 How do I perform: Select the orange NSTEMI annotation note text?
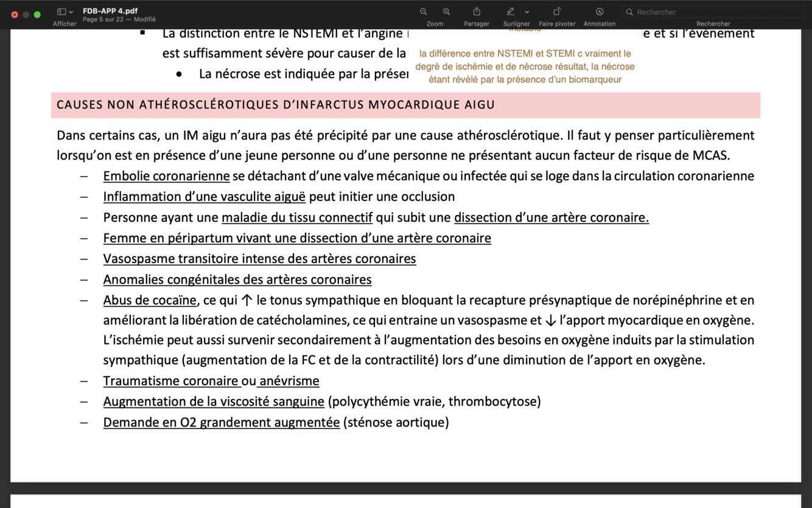click(x=525, y=66)
